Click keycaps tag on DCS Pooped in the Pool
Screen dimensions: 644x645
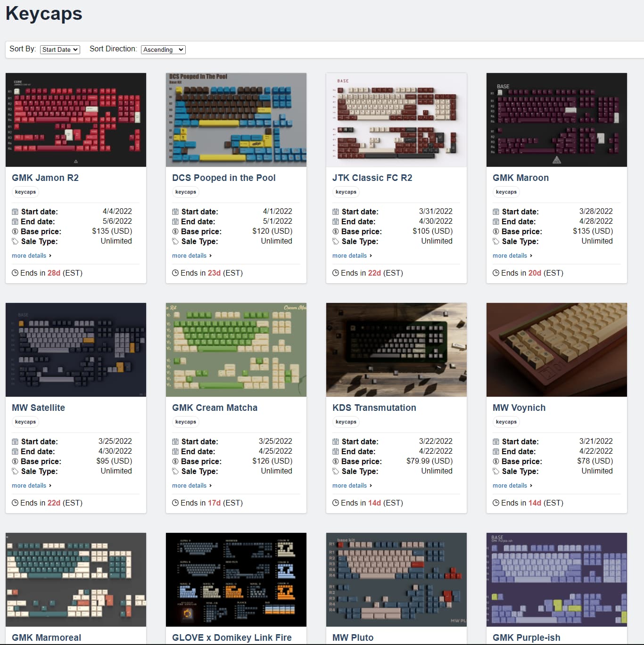click(186, 192)
